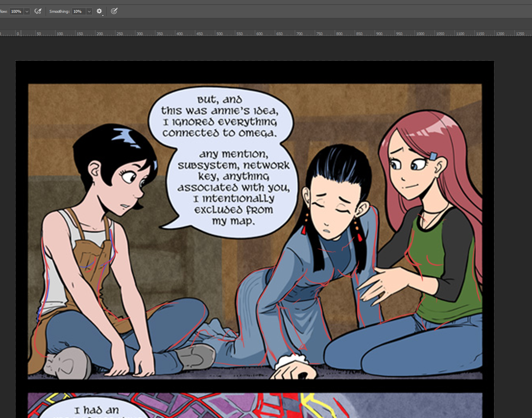Enable airbrush-style build-up effects
This screenshot has height=418, width=532.
click(x=38, y=11)
